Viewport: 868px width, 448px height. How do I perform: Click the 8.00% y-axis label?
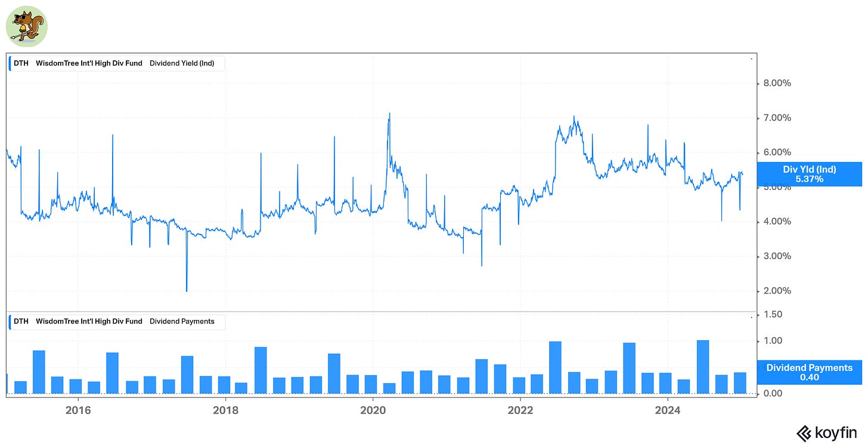[777, 83]
